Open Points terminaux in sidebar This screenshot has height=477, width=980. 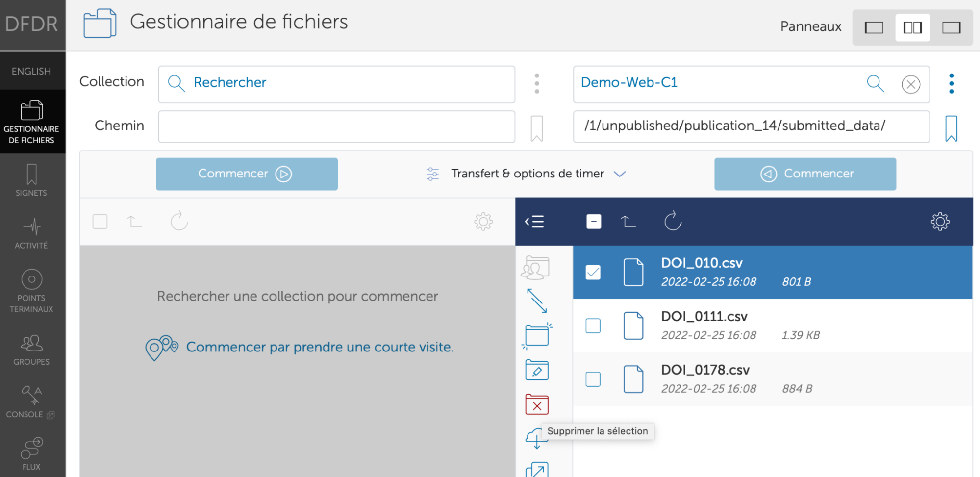(x=31, y=291)
